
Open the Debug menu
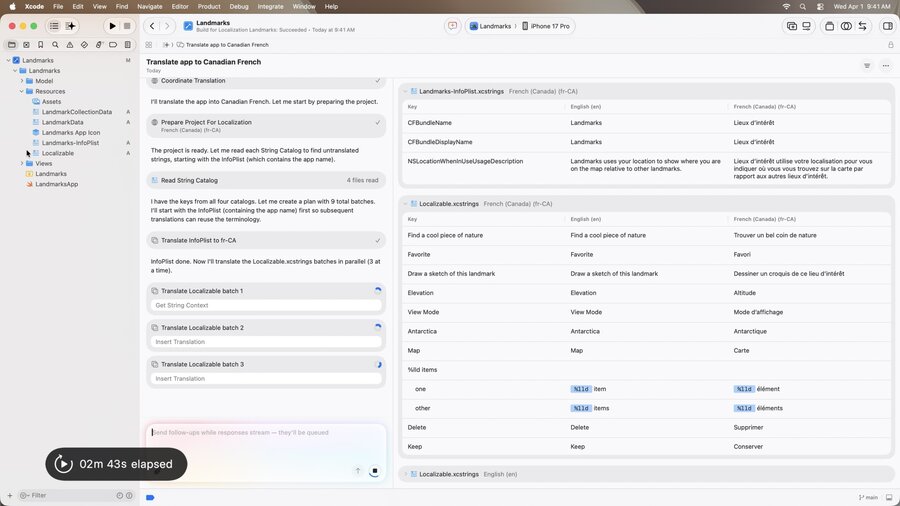(x=239, y=6)
